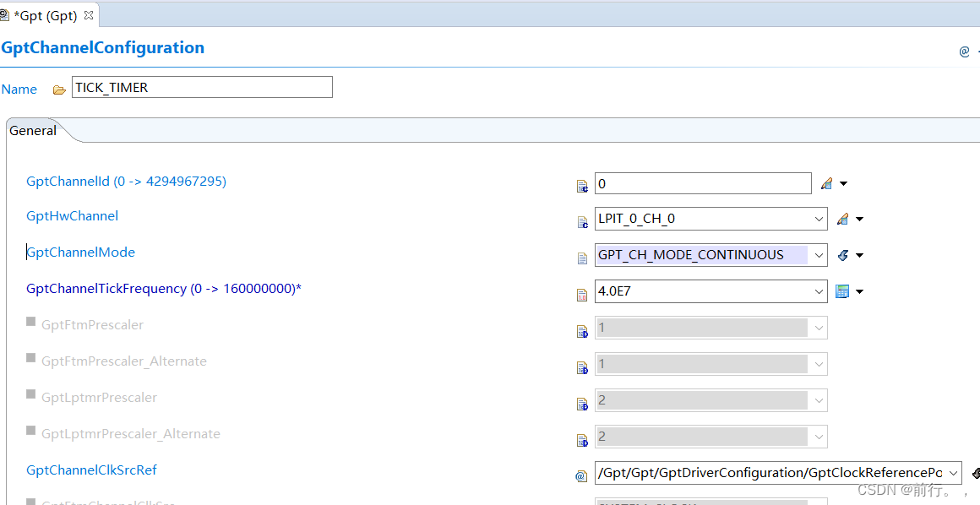Expand the GptChannelClkSrcRef reference dropdown
Viewport: 980px width, 505px height.
954,473
